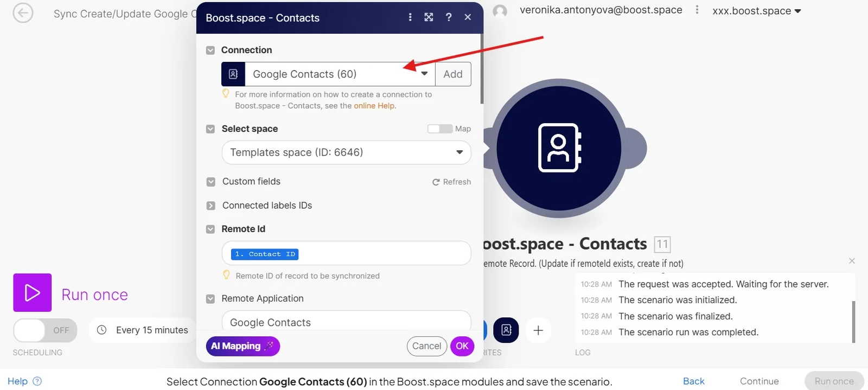Click the log panel scrollbar
Screen dimensions: 868x390
[853, 322]
